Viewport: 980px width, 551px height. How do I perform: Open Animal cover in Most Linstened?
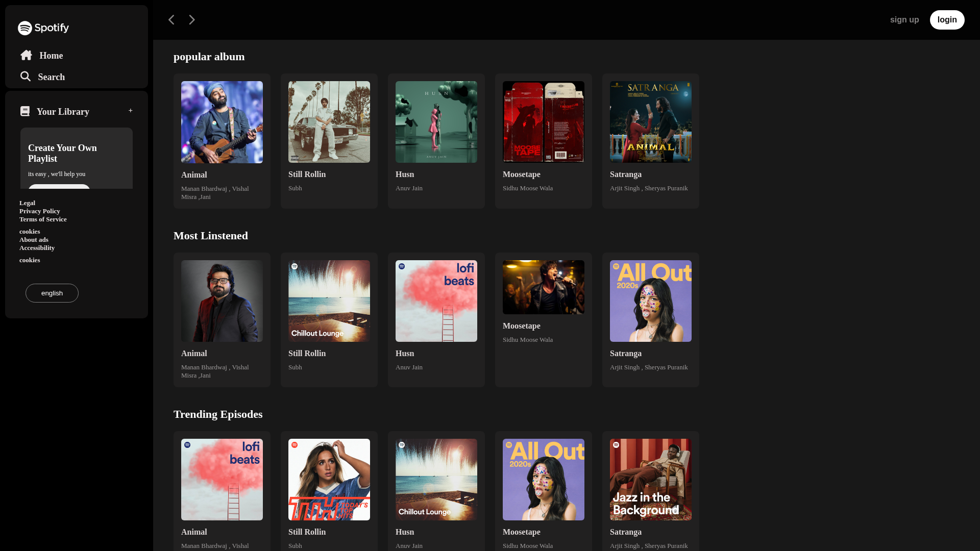[222, 301]
